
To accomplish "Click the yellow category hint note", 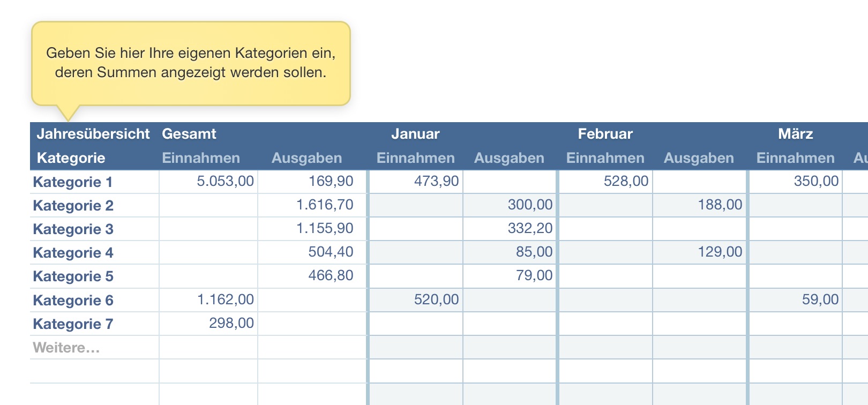I will pos(191,63).
